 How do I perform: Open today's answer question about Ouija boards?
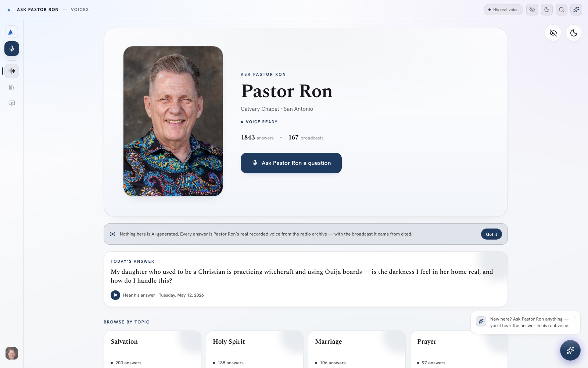point(302,276)
